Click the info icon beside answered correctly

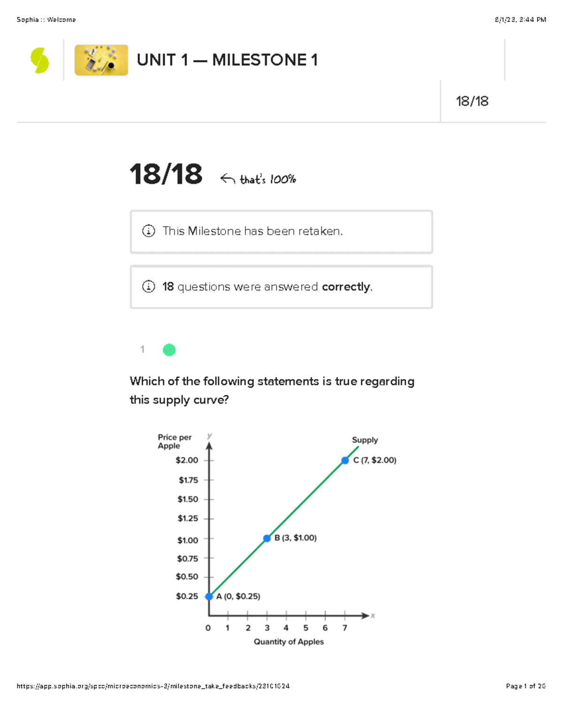point(148,286)
